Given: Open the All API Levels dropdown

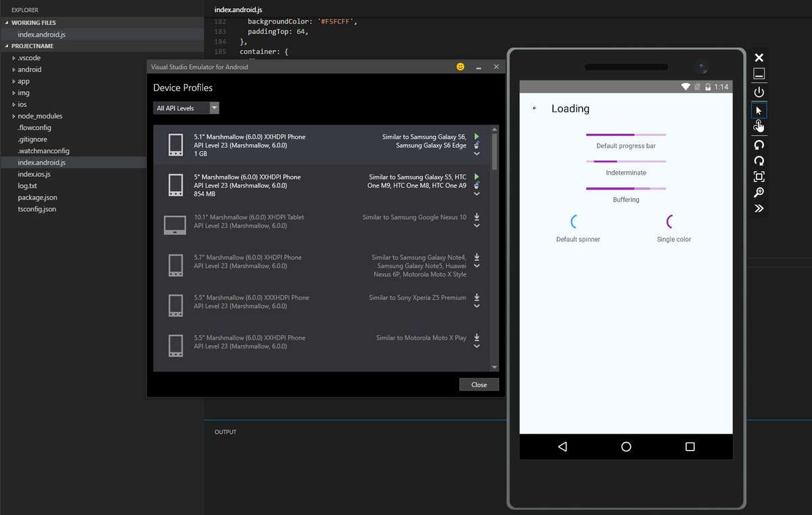Looking at the screenshot, I should click(x=186, y=108).
